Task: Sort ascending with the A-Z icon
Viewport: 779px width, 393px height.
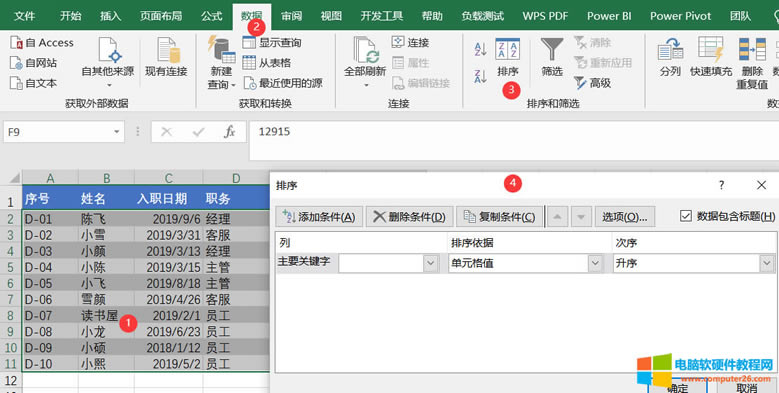Action: [480, 49]
